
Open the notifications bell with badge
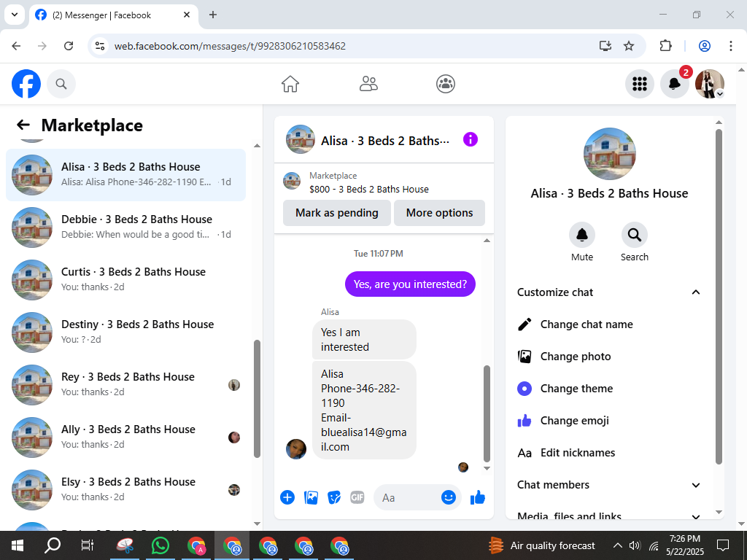675,84
